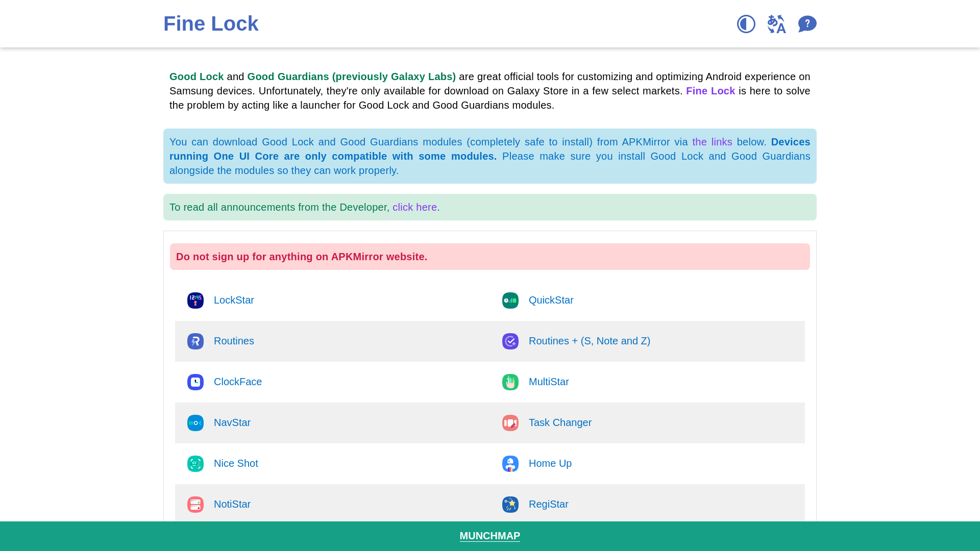Click the Nice Shot app icon
980x551 pixels.
click(195, 464)
